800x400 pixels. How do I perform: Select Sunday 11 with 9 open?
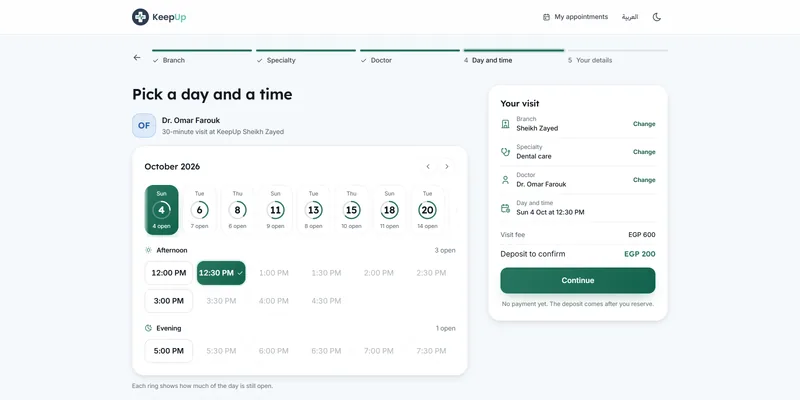pyautogui.click(x=276, y=210)
